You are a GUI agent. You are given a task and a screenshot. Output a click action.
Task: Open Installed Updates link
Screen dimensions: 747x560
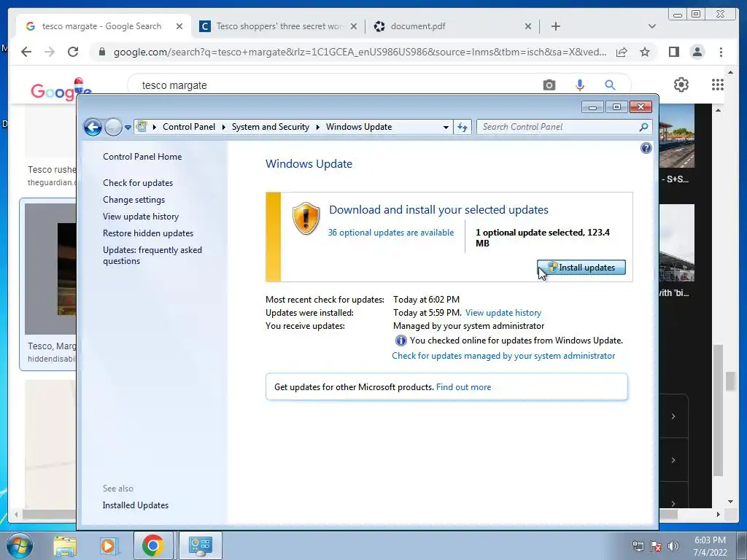point(135,505)
